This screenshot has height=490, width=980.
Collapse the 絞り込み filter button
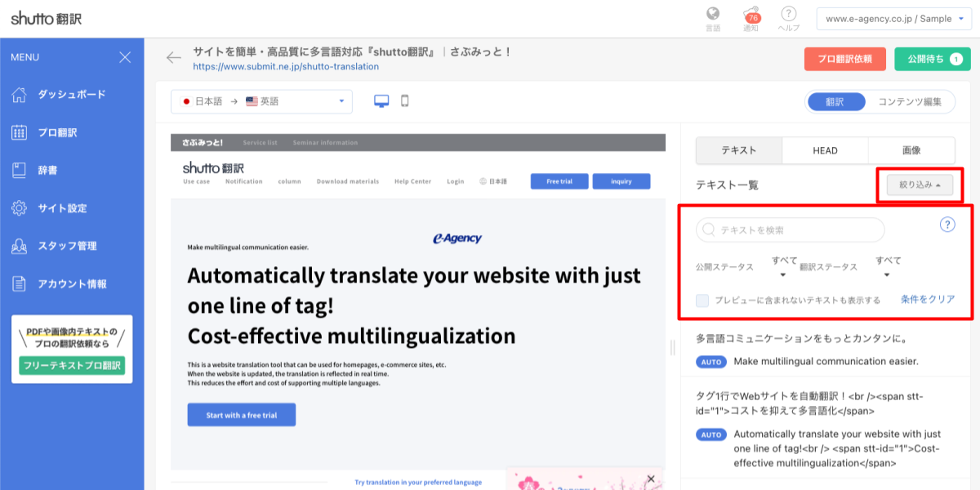920,185
